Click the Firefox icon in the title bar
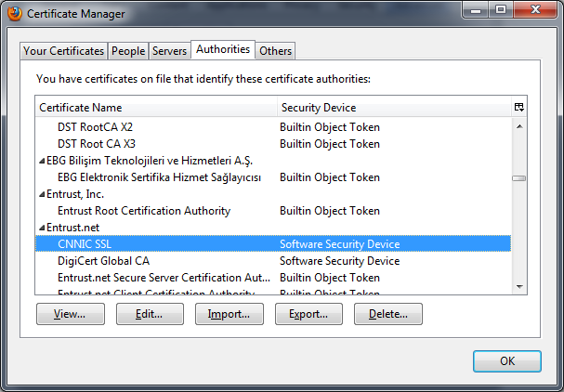The image size is (564, 392). (x=14, y=14)
